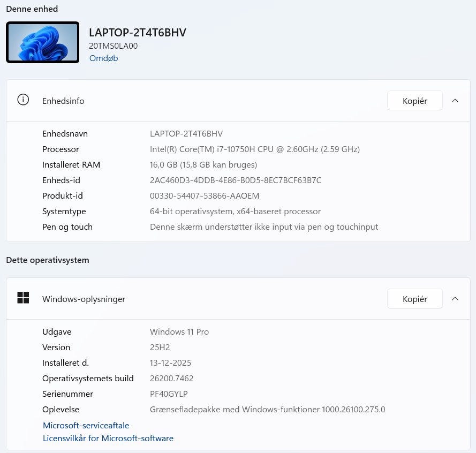This screenshot has width=476, height=453.
Task: Open Licensvilkår for Microsoft-software link
Action: (x=108, y=438)
